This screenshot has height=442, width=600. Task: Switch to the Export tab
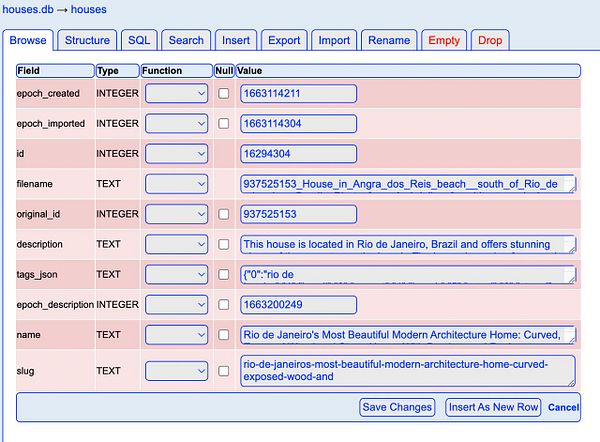click(x=284, y=40)
